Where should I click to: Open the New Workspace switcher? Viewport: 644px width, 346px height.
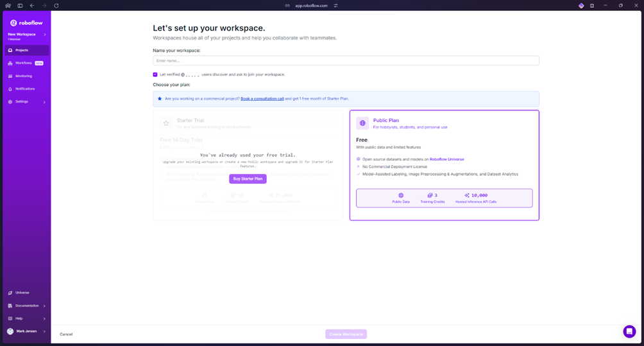[x=26, y=36]
